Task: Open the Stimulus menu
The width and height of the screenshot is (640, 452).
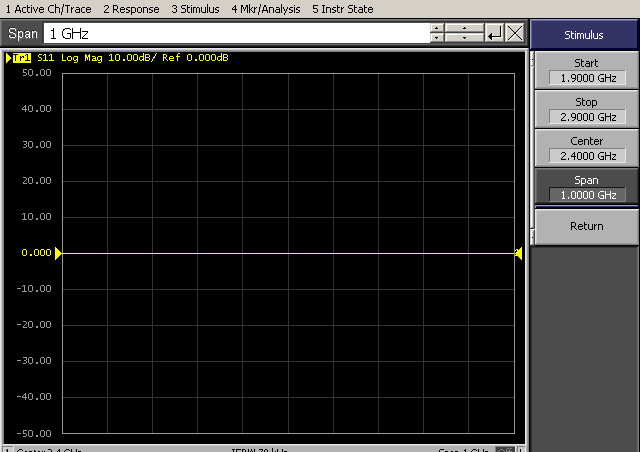Action: point(195,9)
